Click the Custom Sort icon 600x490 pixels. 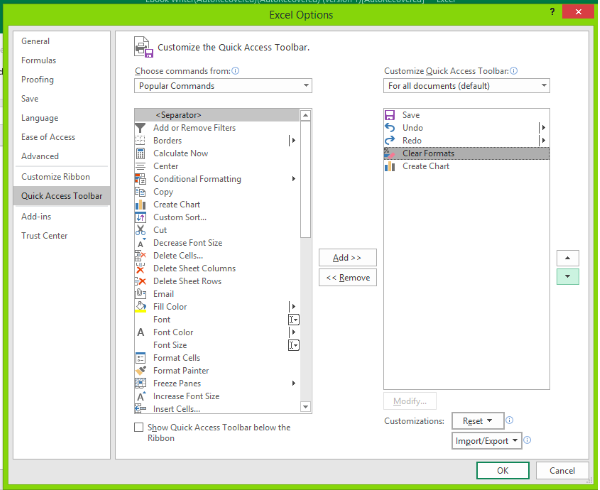pyautogui.click(x=140, y=217)
